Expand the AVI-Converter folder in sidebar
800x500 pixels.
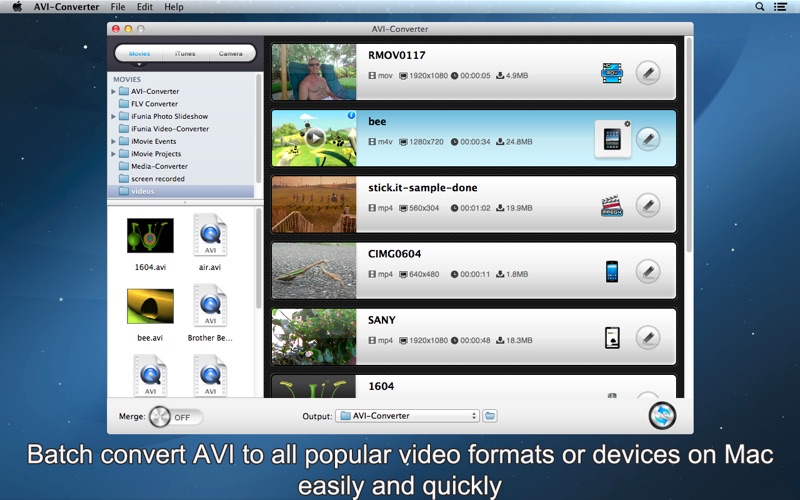[114, 92]
